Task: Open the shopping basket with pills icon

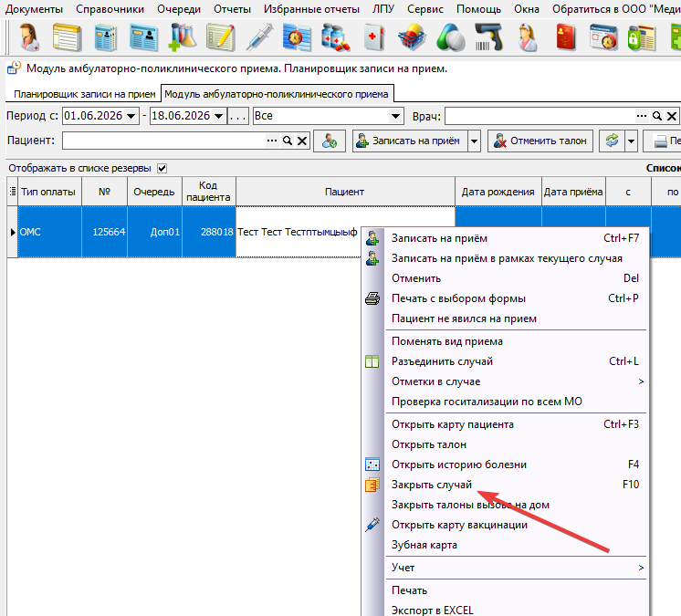Action: (412, 37)
